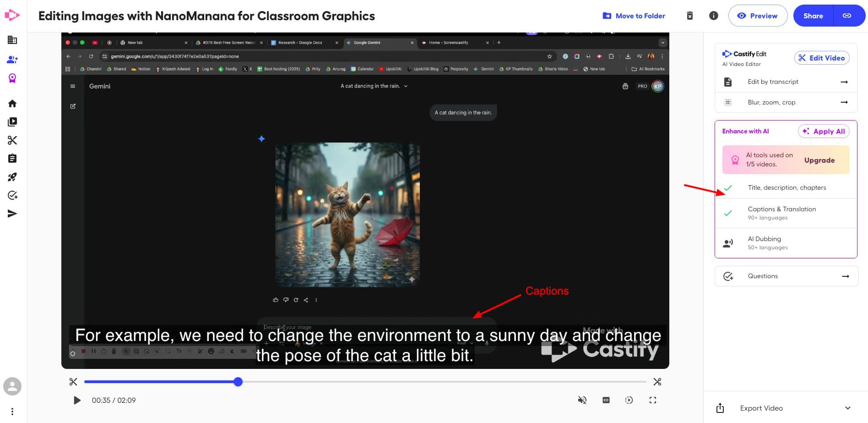
Task: Select Blur, zoom, crop option
Action: click(x=785, y=102)
